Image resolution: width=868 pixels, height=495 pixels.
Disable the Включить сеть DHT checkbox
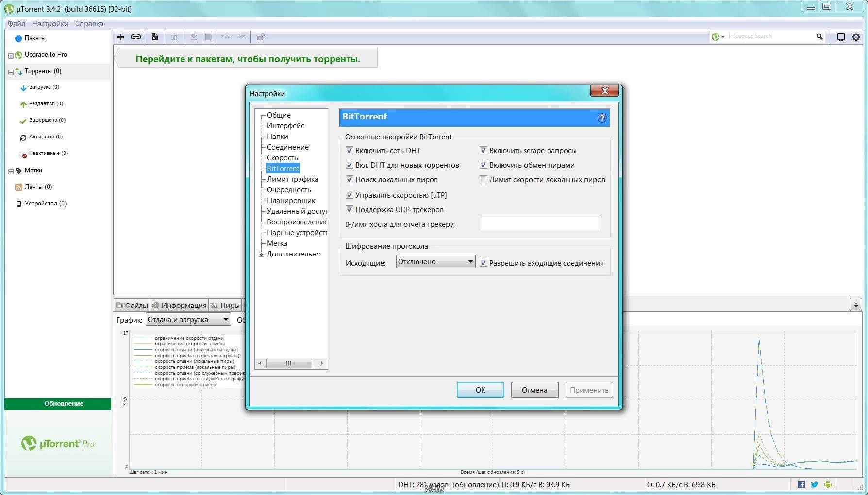click(x=350, y=150)
